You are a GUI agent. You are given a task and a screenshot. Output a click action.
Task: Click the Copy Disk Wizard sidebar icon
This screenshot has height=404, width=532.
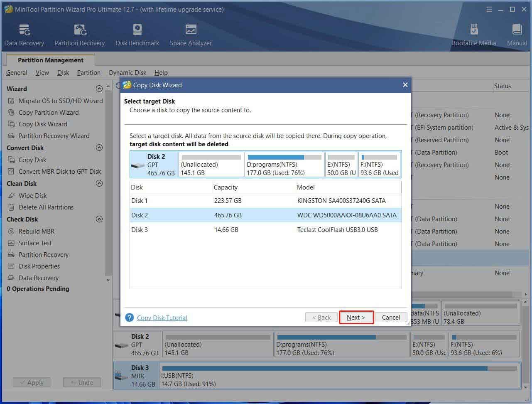pos(11,124)
